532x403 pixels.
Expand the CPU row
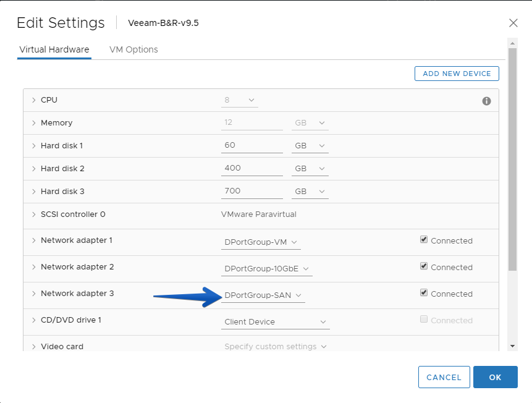tap(33, 100)
